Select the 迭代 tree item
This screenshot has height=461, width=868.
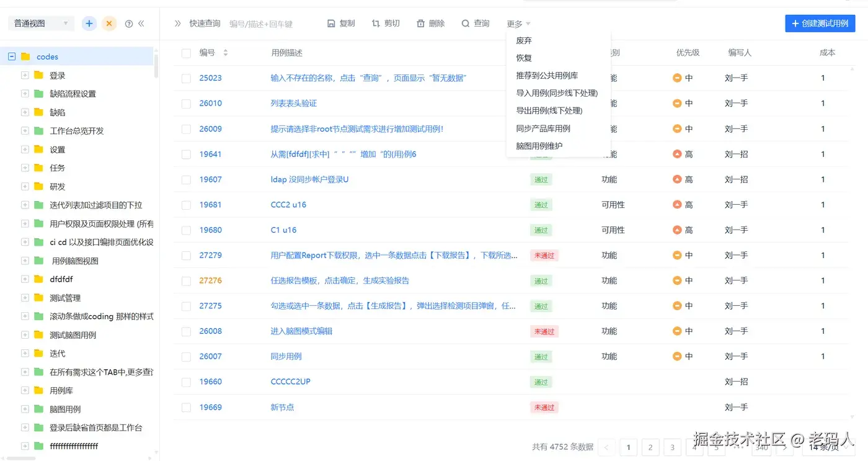point(58,354)
